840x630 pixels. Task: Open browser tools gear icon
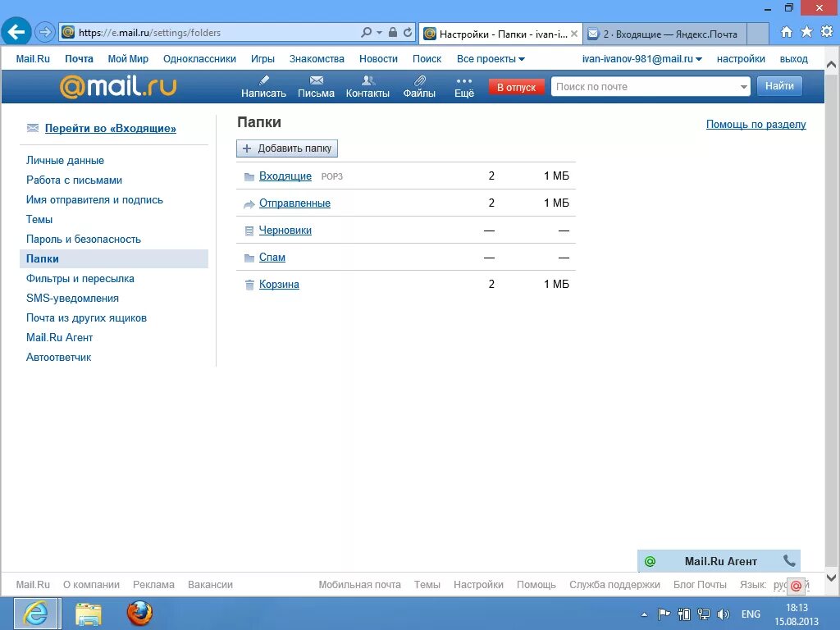point(827,32)
